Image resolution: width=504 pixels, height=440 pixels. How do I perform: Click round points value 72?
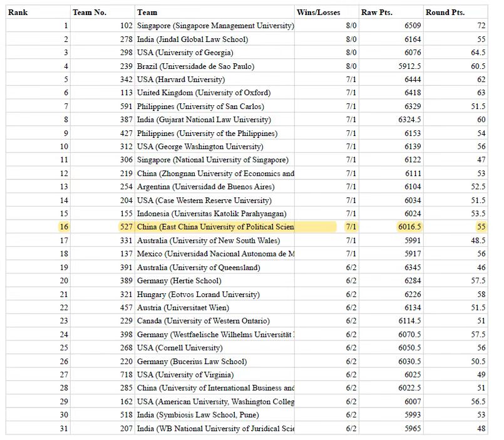pyautogui.click(x=481, y=26)
